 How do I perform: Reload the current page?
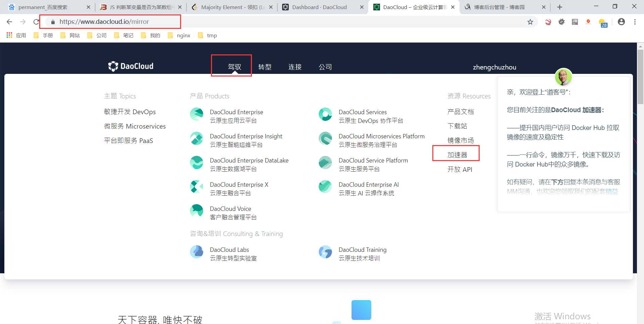(x=36, y=22)
